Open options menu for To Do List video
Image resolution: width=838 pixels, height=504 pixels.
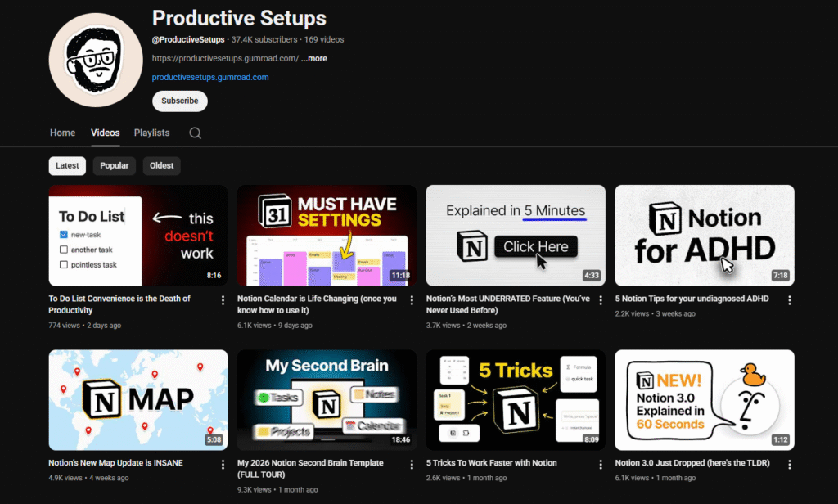pyautogui.click(x=223, y=300)
